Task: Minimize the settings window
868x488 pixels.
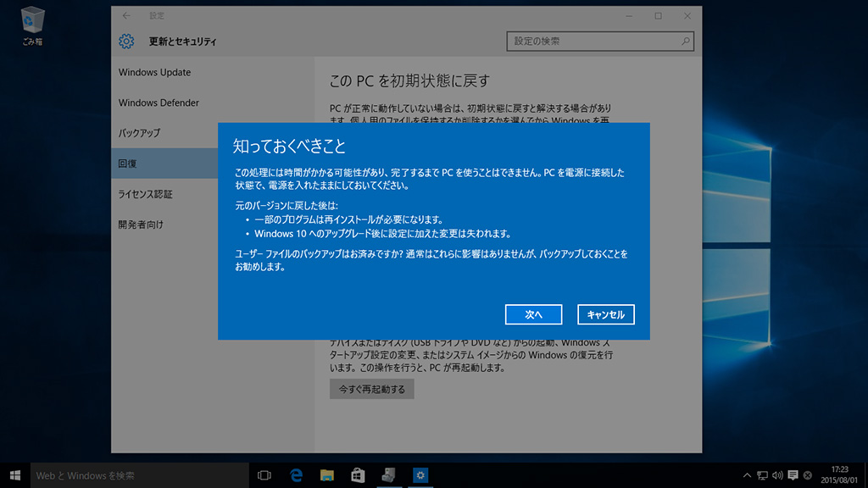Action: click(x=629, y=16)
